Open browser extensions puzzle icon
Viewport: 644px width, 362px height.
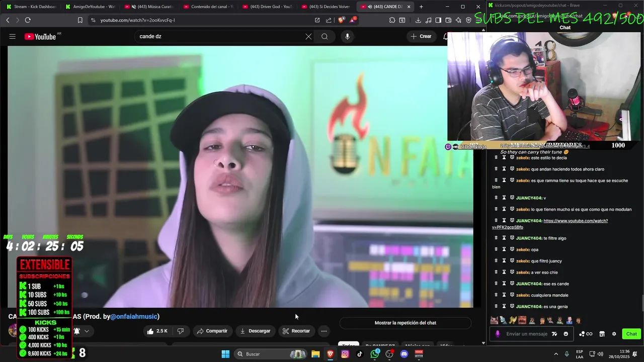tap(392, 20)
